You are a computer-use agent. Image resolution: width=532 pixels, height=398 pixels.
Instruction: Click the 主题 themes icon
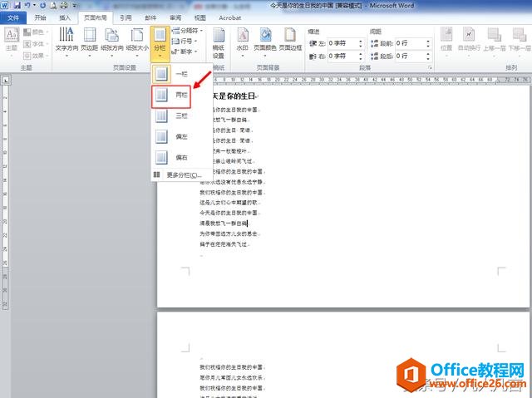[12, 40]
